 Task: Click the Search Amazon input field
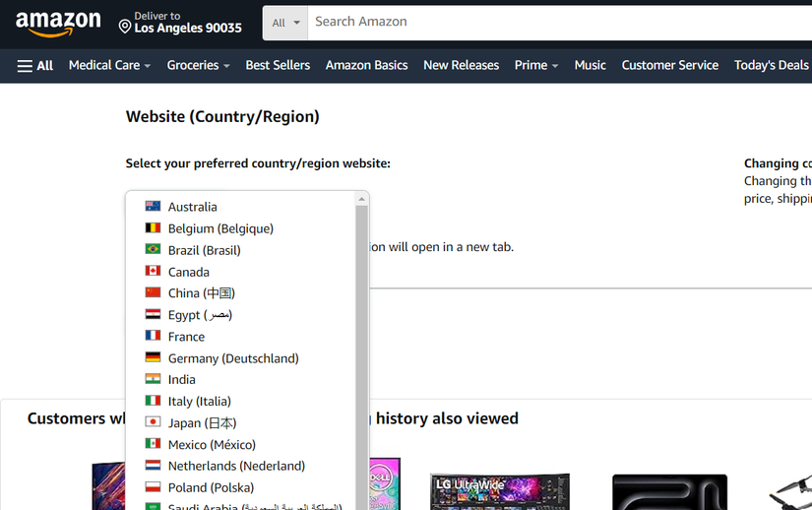pos(560,23)
